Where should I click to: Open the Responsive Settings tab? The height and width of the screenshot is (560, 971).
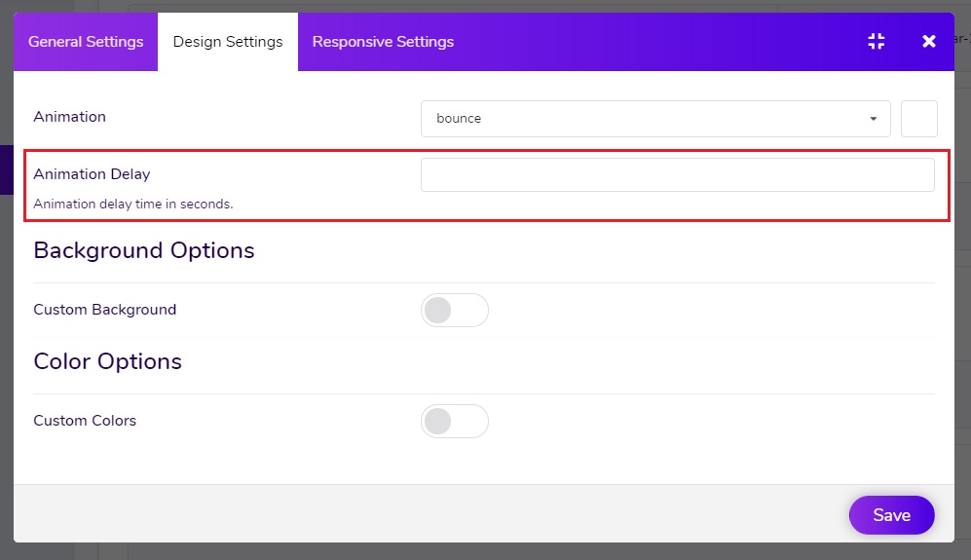pyautogui.click(x=383, y=42)
